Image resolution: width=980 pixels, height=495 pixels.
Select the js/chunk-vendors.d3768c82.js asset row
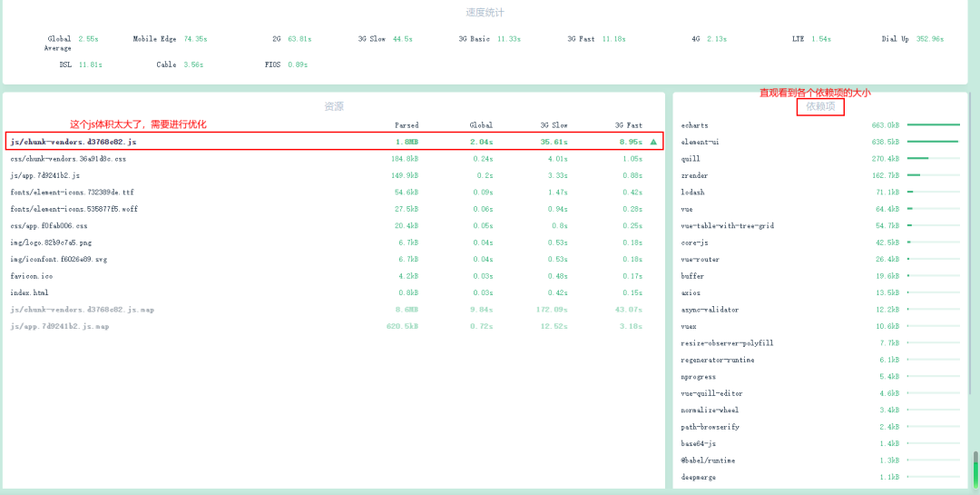tap(334, 142)
